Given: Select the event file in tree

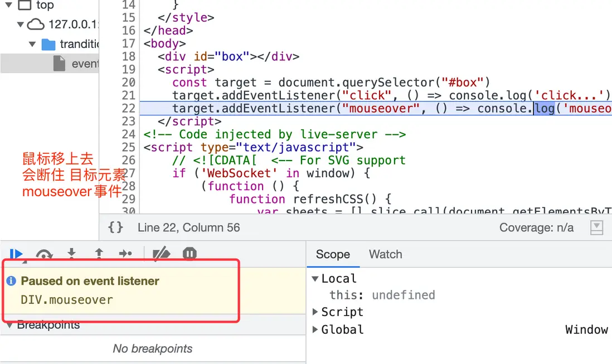Looking at the screenshot, I should 50,63.
